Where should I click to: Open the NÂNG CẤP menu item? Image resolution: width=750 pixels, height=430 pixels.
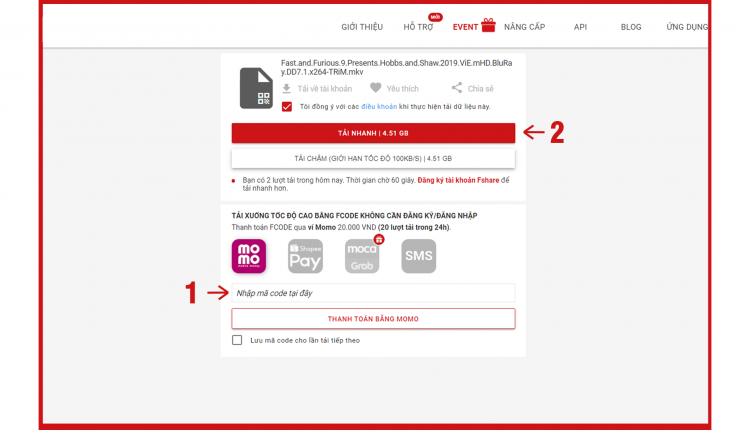click(x=524, y=27)
